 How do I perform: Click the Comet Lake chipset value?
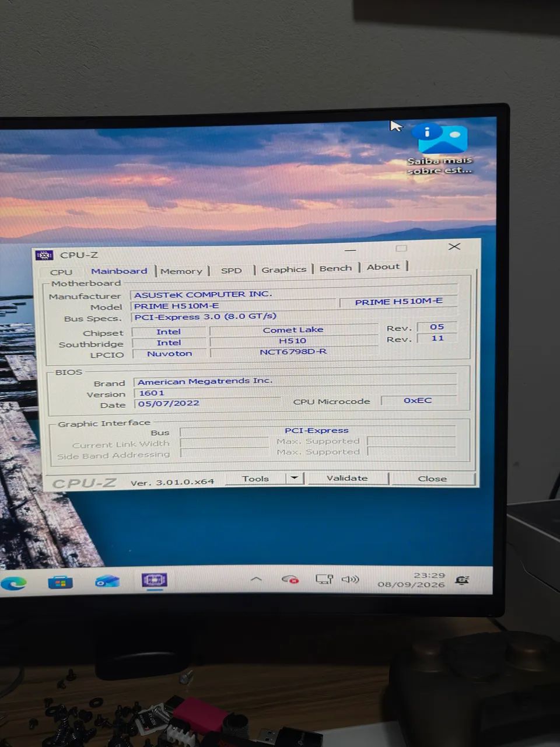(293, 330)
